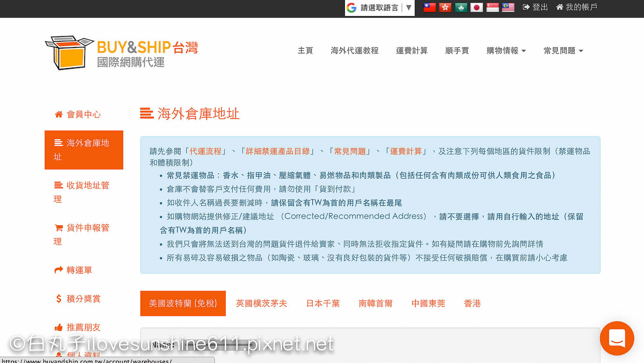Screen dimensions: 644x363
Task: Open 運費計算 in the top navigation
Action: [411, 51]
